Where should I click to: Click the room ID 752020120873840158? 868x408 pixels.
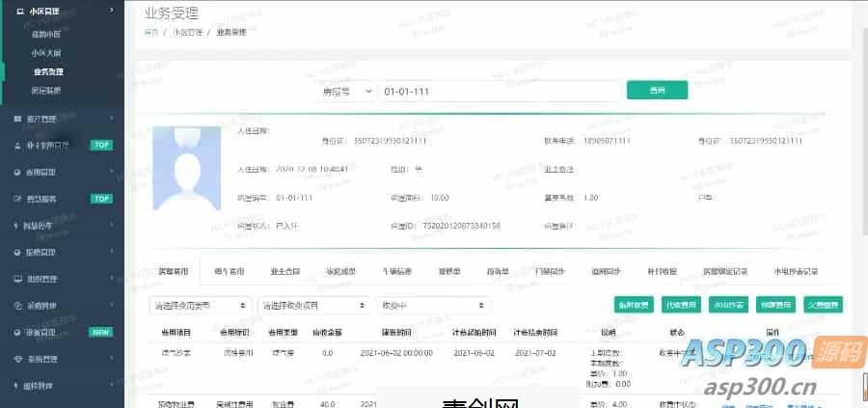click(462, 226)
